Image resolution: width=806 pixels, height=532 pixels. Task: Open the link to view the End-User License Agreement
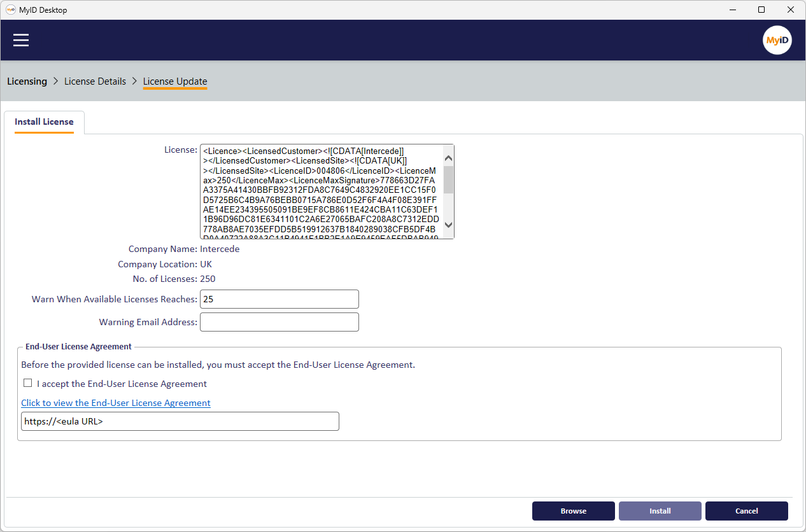(116, 403)
